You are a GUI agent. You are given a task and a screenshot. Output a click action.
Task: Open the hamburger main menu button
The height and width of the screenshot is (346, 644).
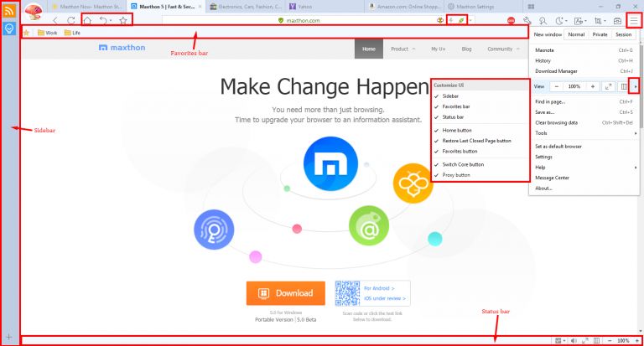634,20
